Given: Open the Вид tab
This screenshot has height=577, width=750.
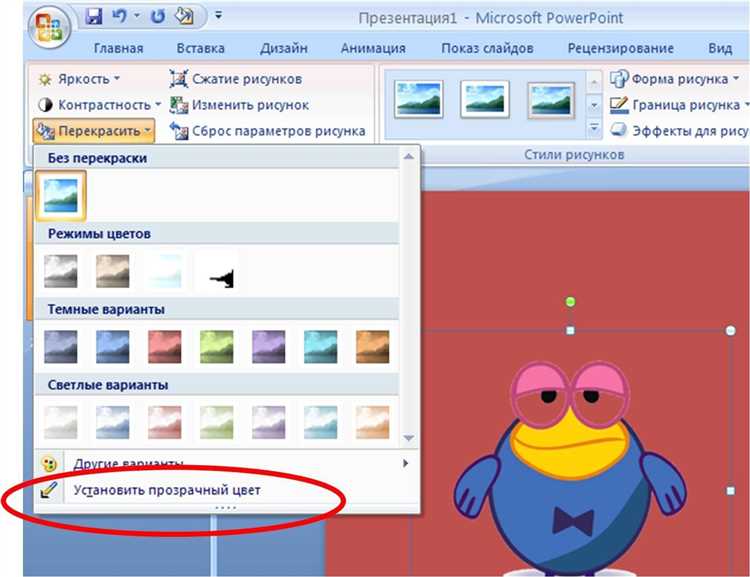Looking at the screenshot, I should [x=720, y=48].
